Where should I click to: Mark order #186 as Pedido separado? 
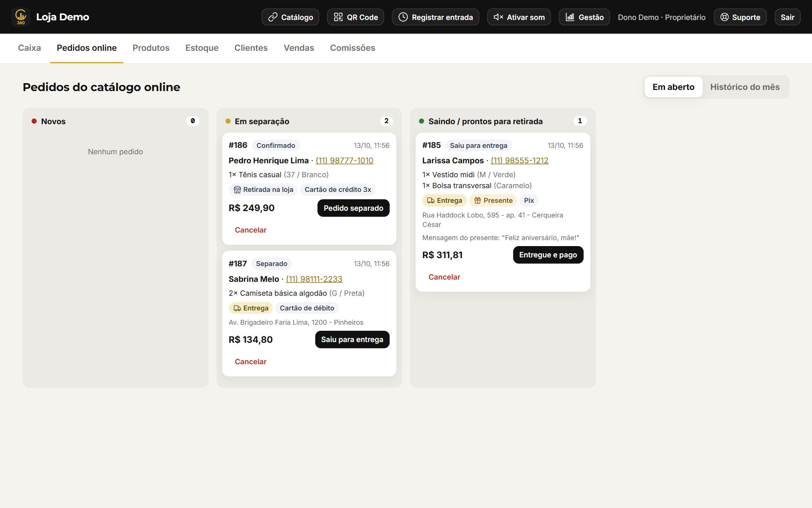tap(353, 208)
